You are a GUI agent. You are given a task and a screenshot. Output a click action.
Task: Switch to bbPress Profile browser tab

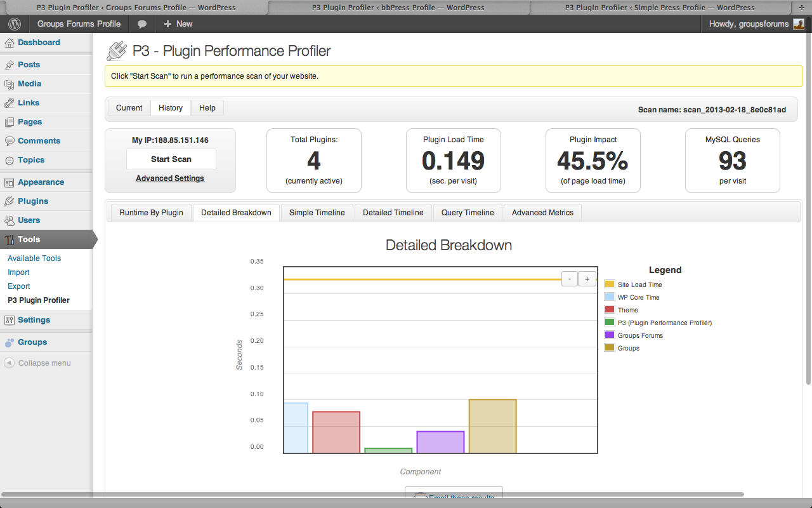click(x=398, y=8)
